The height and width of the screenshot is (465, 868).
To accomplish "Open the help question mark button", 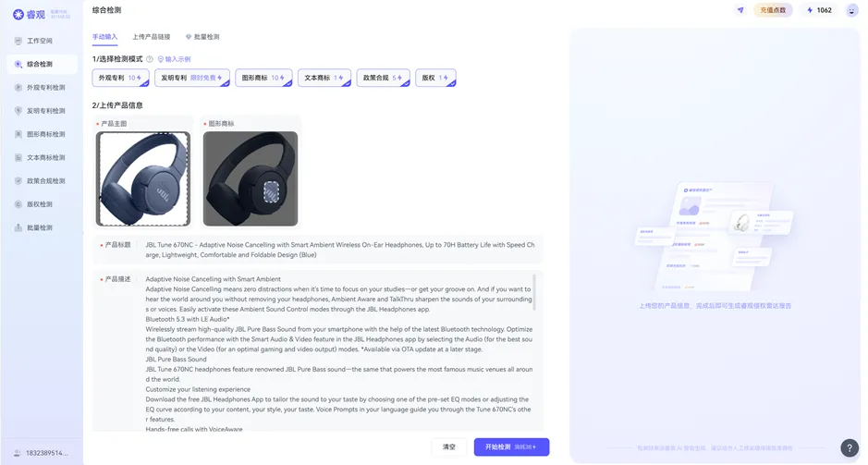I will (x=850, y=447).
